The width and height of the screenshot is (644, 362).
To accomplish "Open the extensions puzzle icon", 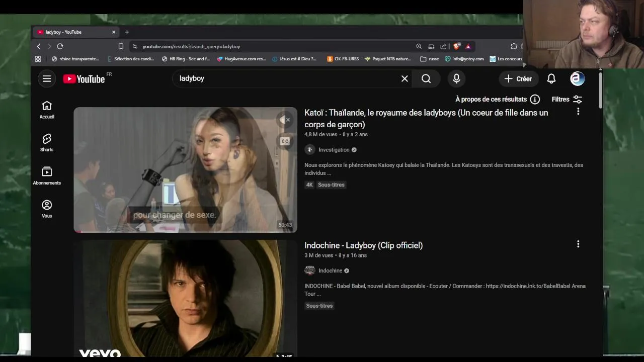I will tap(514, 46).
